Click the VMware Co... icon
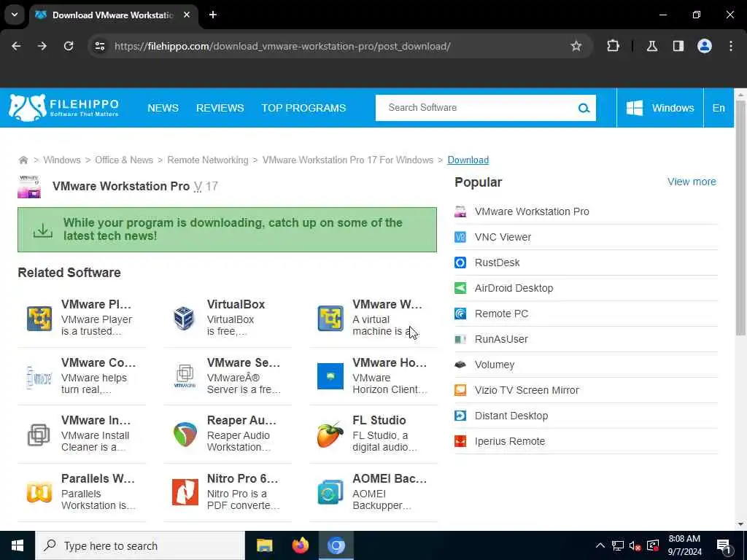 point(39,377)
